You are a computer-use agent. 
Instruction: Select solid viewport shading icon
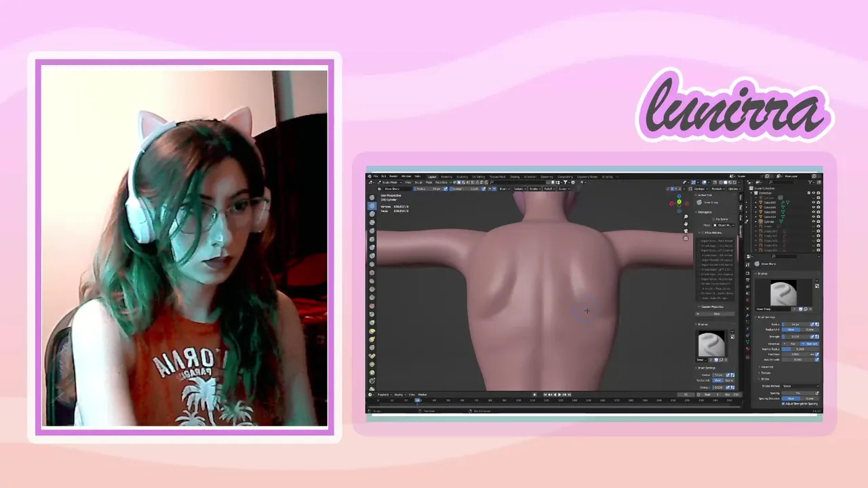coord(726,182)
